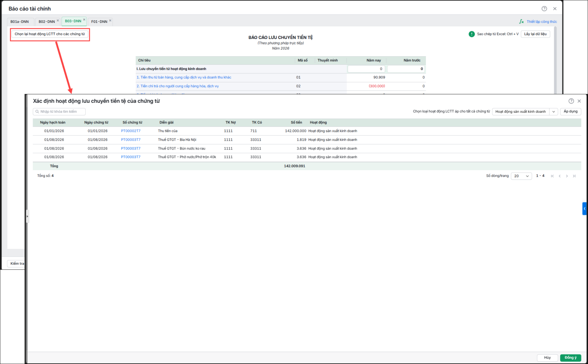The width and height of the screenshot is (588, 364).
Task: Open voucher PT00003T7 on Phở nước/Phở trộn row
Action: pos(131,157)
